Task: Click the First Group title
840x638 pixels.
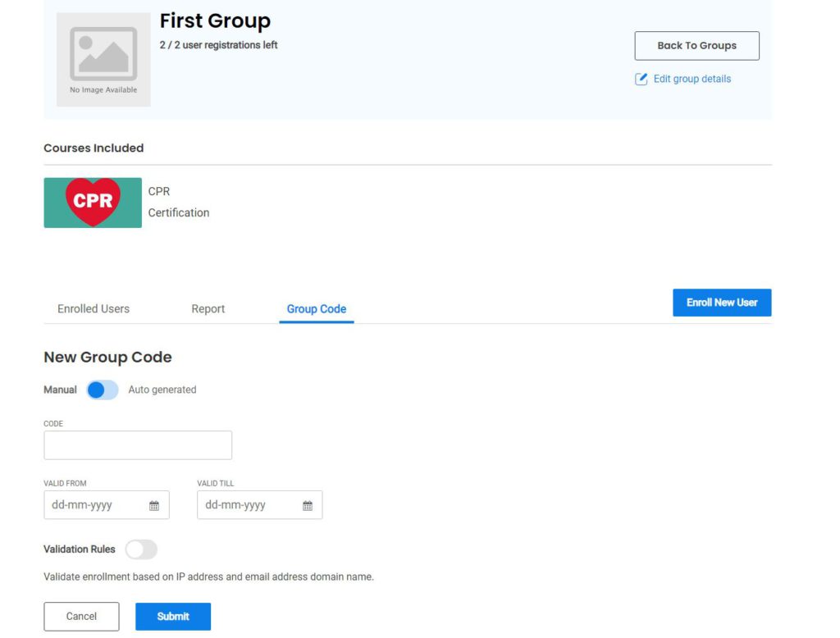Action: [216, 21]
